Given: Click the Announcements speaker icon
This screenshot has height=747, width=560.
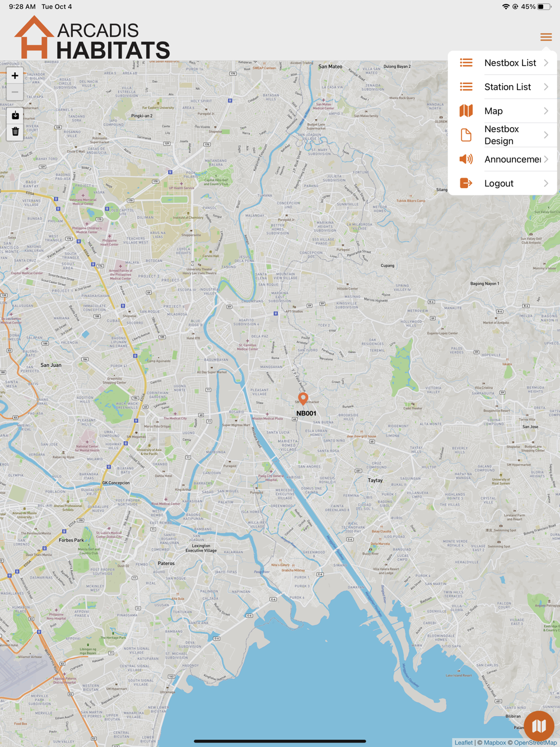Looking at the screenshot, I should pos(466,159).
